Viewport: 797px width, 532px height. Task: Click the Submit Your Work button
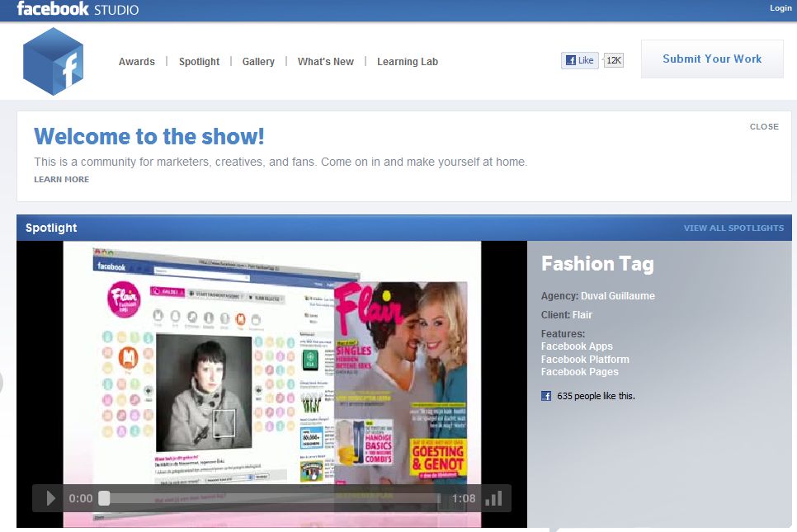click(x=712, y=59)
